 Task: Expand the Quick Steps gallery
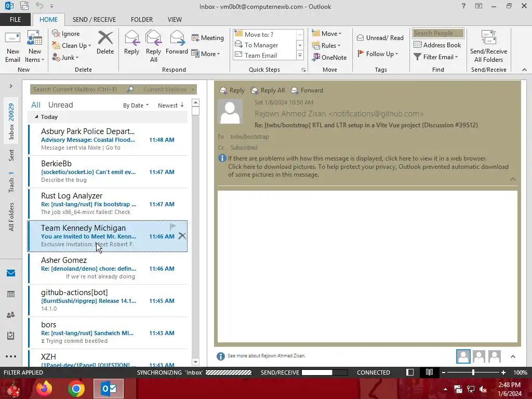click(300, 55)
